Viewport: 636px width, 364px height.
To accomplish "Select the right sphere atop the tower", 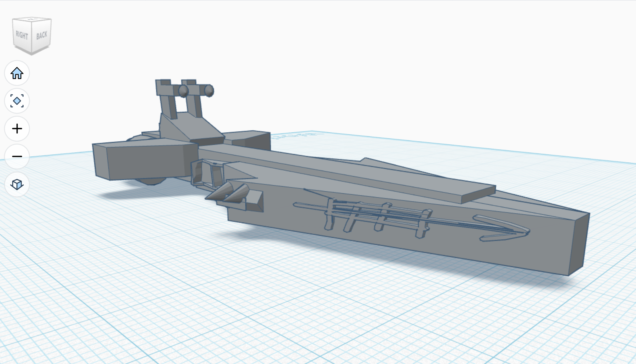I will click(209, 91).
